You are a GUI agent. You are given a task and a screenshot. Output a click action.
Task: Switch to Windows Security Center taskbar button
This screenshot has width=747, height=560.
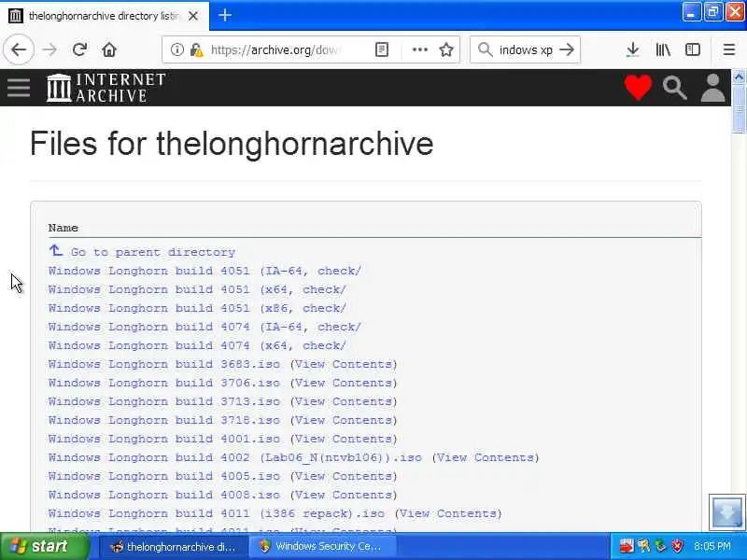pyautogui.click(x=322, y=547)
